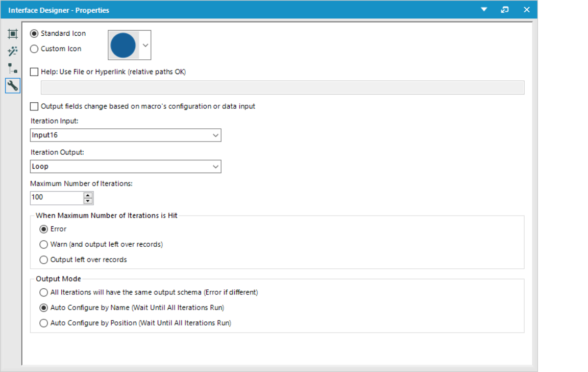Choose Output left over records option
The height and width of the screenshot is (372, 588).
43,260
